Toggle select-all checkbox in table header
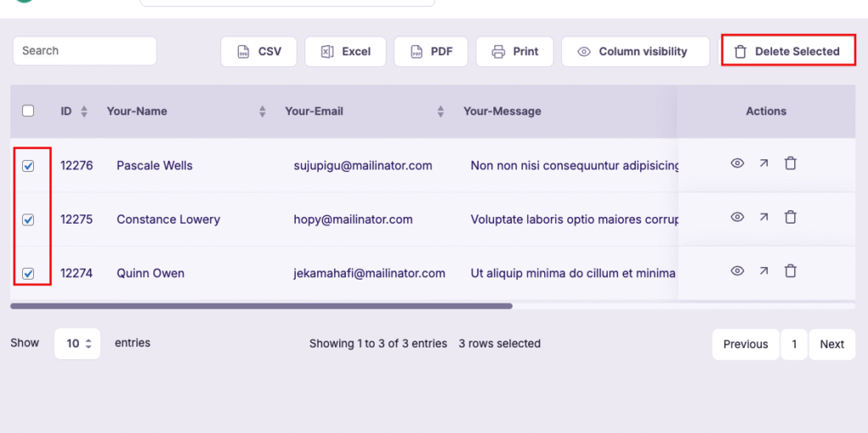Screen dimensions: 868x433 click(x=28, y=111)
